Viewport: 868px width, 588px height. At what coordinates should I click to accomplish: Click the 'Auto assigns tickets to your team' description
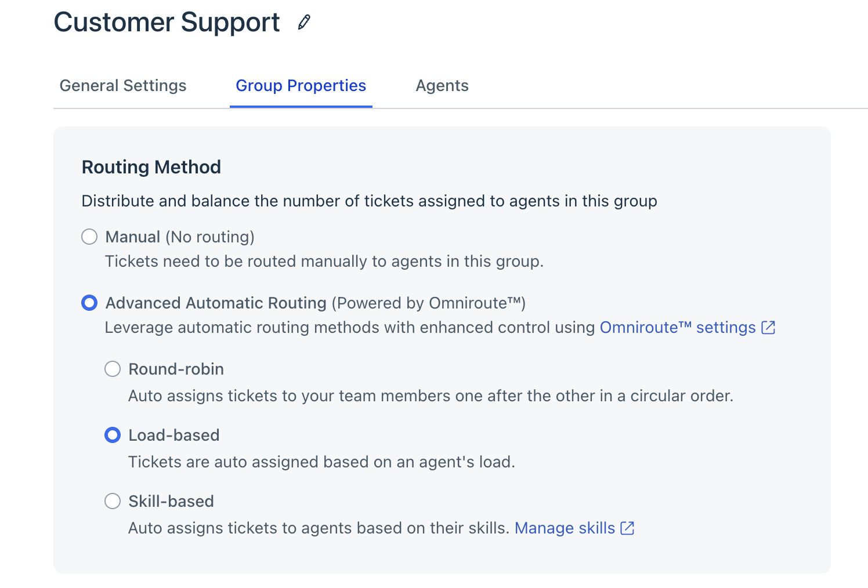[431, 396]
